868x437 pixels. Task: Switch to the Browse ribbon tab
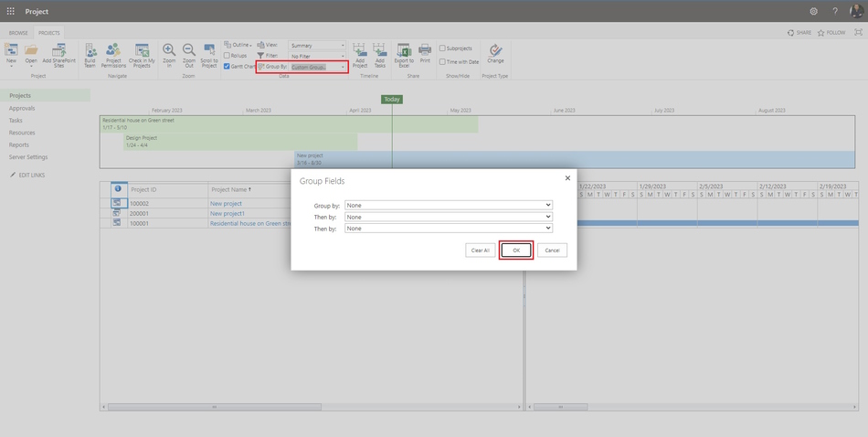[18, 33]
